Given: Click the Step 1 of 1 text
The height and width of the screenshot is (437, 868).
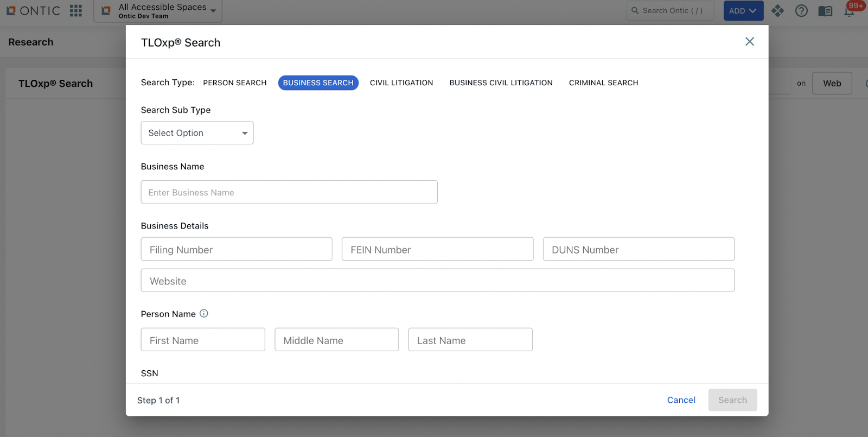Looking at the screenshot, I should 158,401.
